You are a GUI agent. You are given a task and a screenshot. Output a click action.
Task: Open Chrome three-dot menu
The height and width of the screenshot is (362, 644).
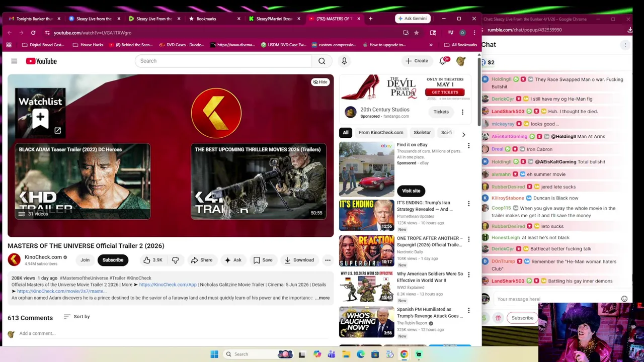[x=474, y=33]
